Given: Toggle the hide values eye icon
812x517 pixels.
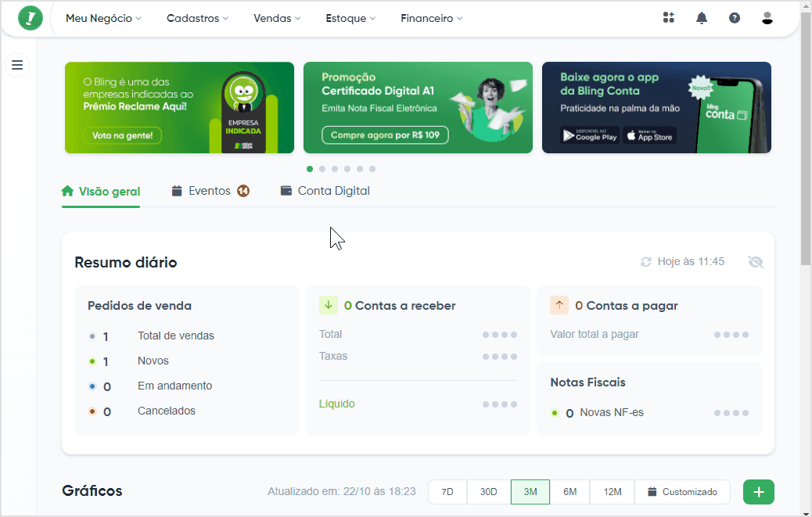Looking at the screenshot, I should 756,262.
